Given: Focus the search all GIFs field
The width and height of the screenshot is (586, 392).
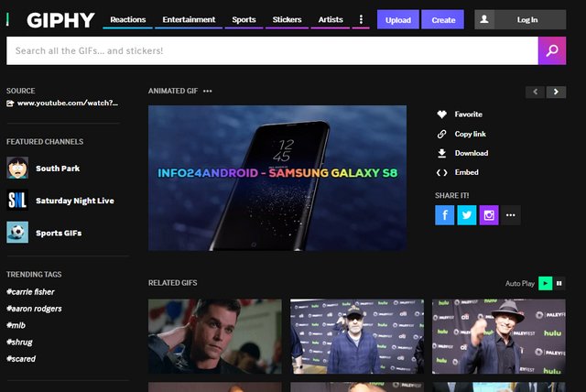Looking at the screenshot, I should coord(271,51).
